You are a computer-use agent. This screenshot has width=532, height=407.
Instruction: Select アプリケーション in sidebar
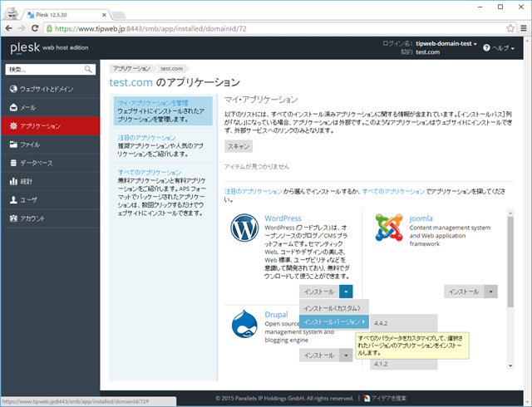(50, 126)
